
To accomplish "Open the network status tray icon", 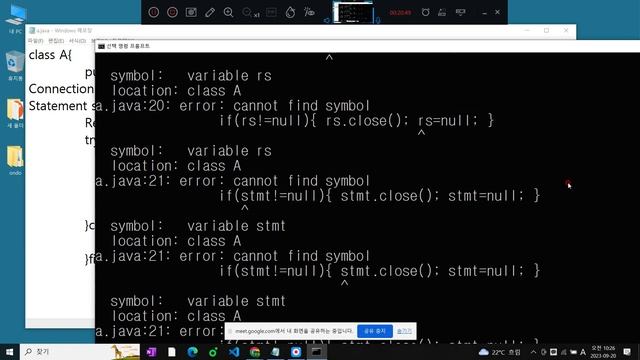I will (564, 352).
